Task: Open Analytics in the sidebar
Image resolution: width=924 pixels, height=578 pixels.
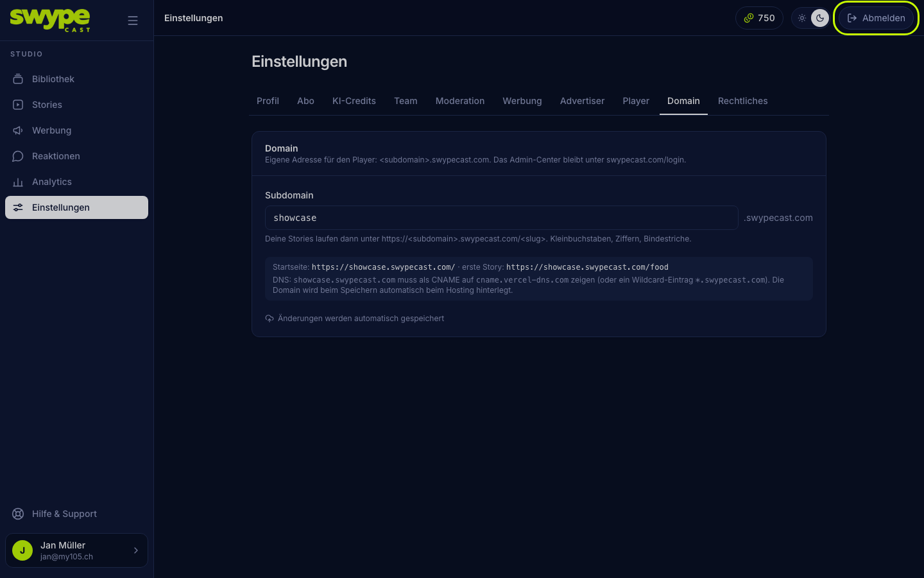Action: (x=77, y=182)
